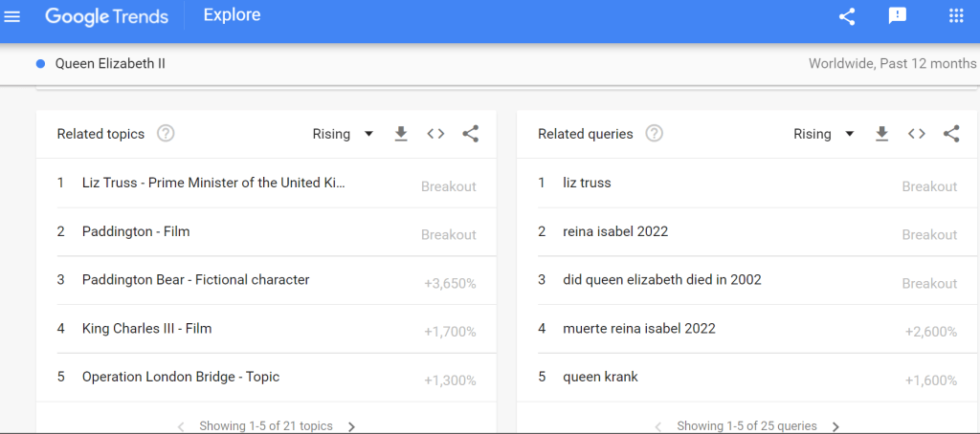Open topic Operation London Bridge

click(x=181, y=377)
